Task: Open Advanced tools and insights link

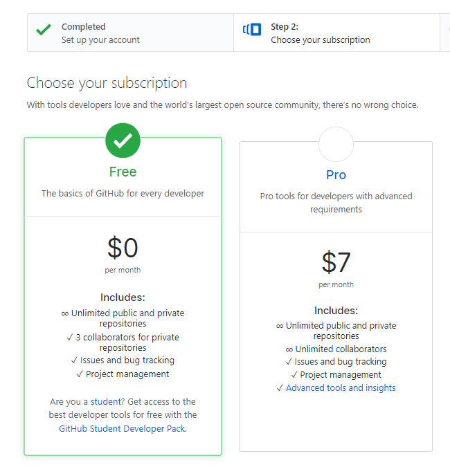Action: [341, 387]
